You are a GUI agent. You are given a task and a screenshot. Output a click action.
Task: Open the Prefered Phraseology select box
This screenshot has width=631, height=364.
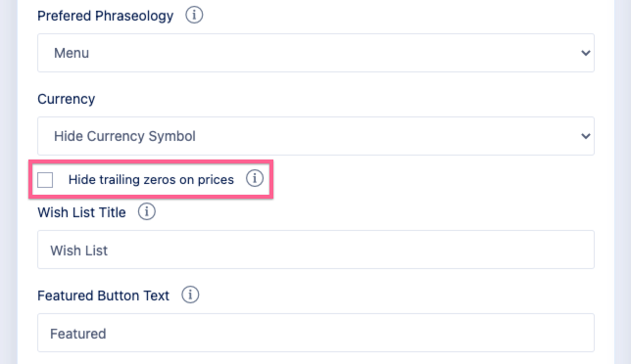315,53
